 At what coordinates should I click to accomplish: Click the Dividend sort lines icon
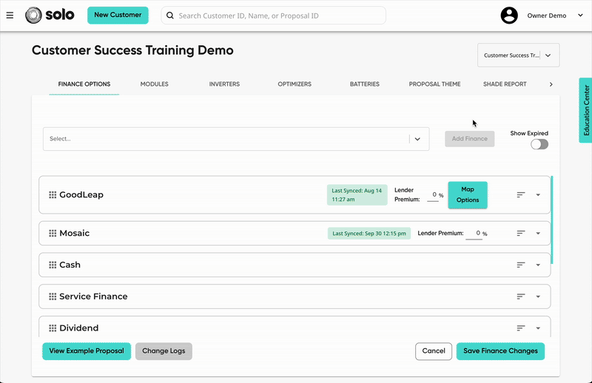coord(521,328)
